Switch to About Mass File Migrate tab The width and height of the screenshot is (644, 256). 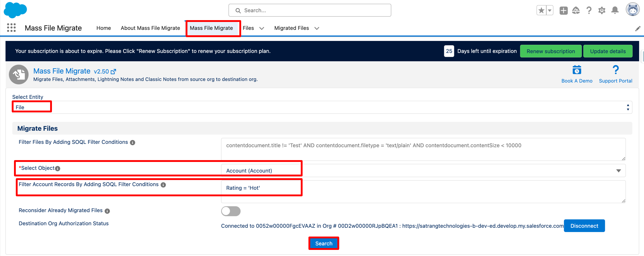point(150,28)
